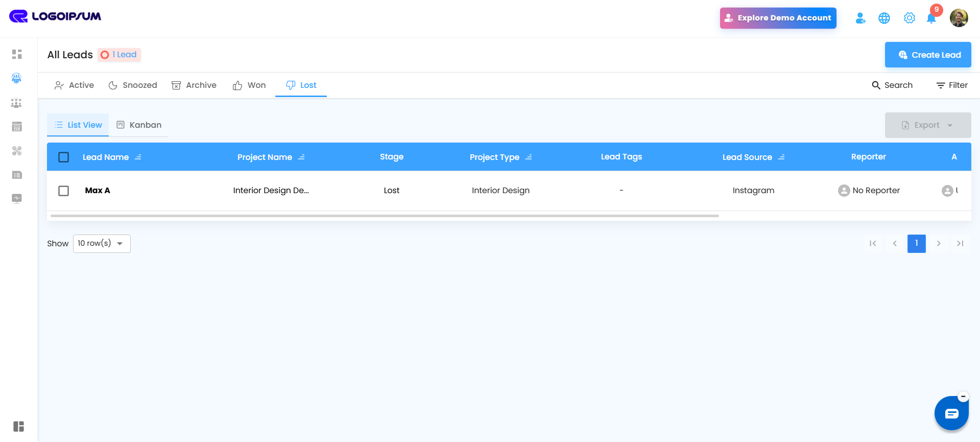
Task: Open the Filter option
Action: pos(951,85)
